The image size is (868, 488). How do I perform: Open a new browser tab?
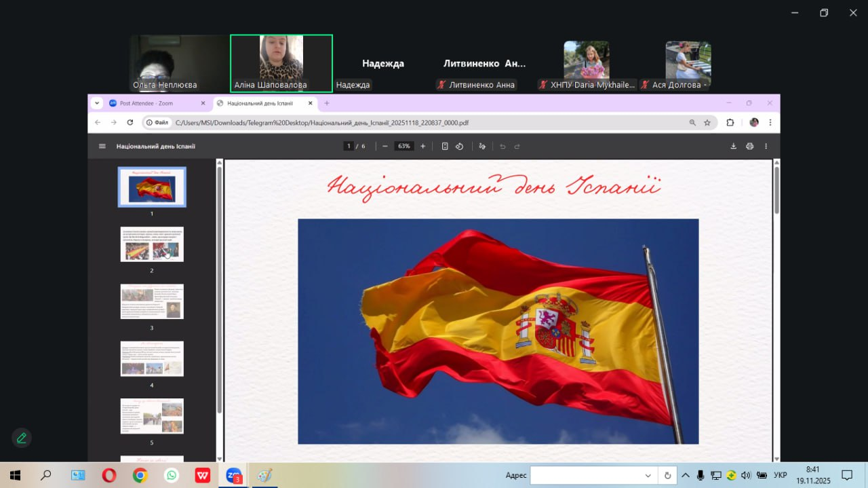327,103
